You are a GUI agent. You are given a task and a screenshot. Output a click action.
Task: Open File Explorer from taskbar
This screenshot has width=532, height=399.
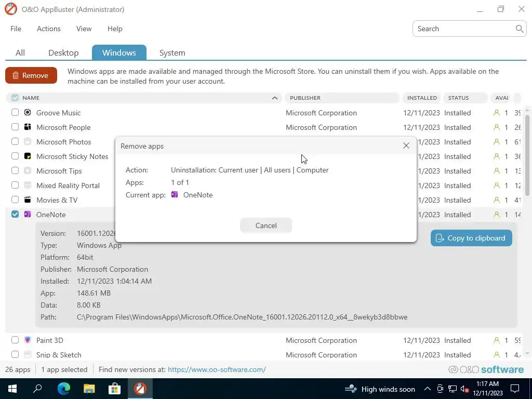pyautogui.click(x=89, y=389)
